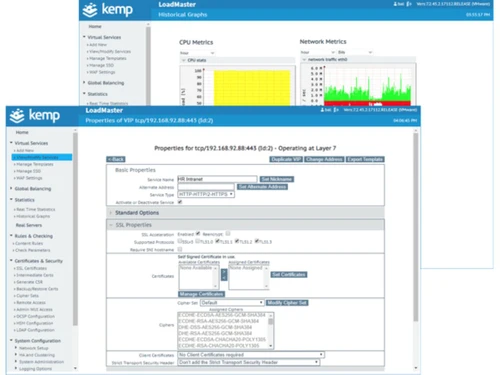Screen dimensions: 500x375
Task: Open the Strict Transport Security Header dropdown
Action: click(x=249, y=362)
